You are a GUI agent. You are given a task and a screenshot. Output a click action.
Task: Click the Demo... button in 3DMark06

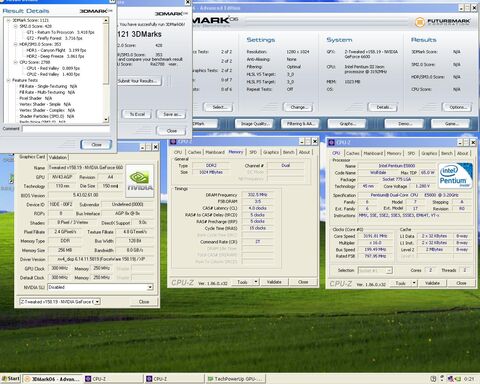pos(404,124)
